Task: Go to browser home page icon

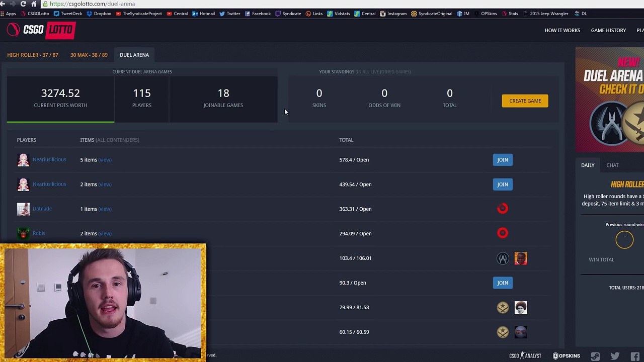Action: (x=34, y=4)
